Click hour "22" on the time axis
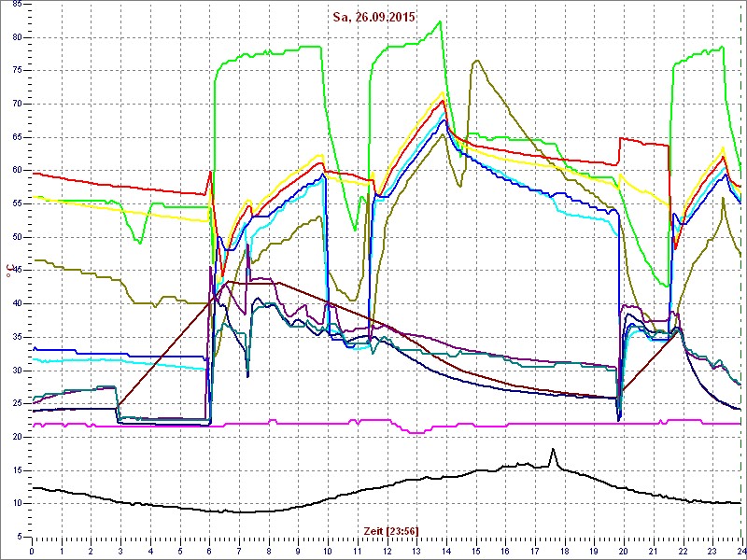747x560 pixels. pos(682,551)
